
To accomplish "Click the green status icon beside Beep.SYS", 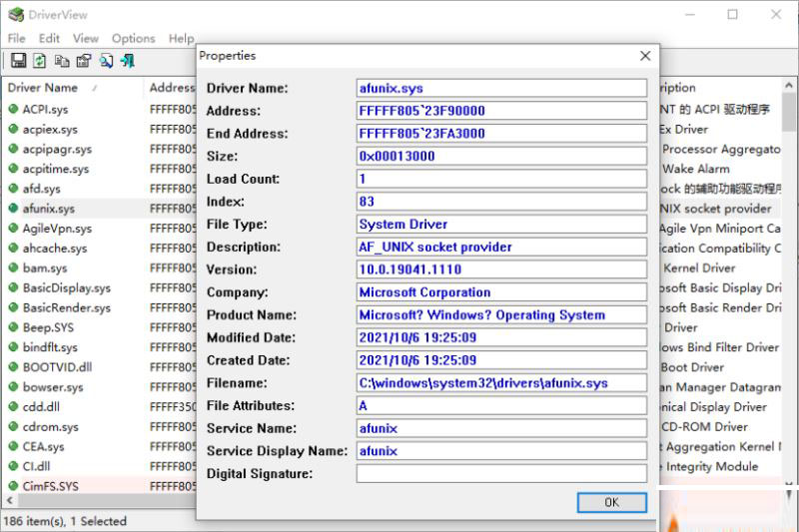I will [x=13, y=326].
